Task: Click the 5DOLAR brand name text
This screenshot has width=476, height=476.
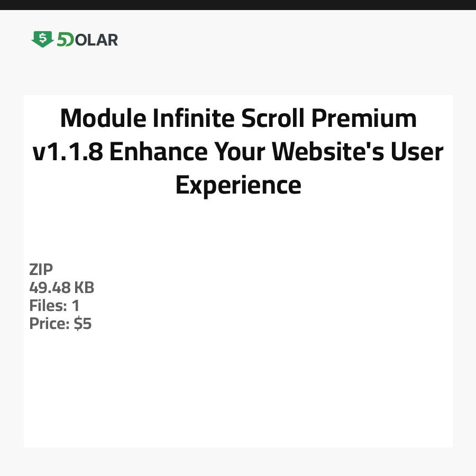Action: (x=87, y=40)
